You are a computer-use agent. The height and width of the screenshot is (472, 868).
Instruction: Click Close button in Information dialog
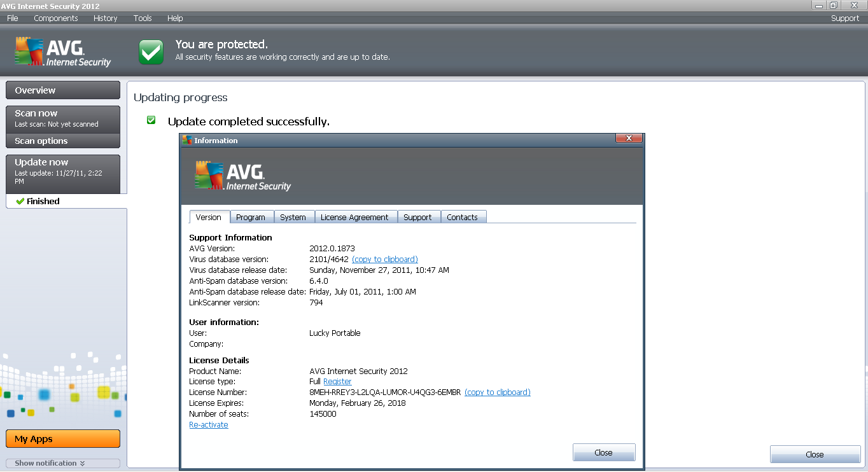[604, 452]
